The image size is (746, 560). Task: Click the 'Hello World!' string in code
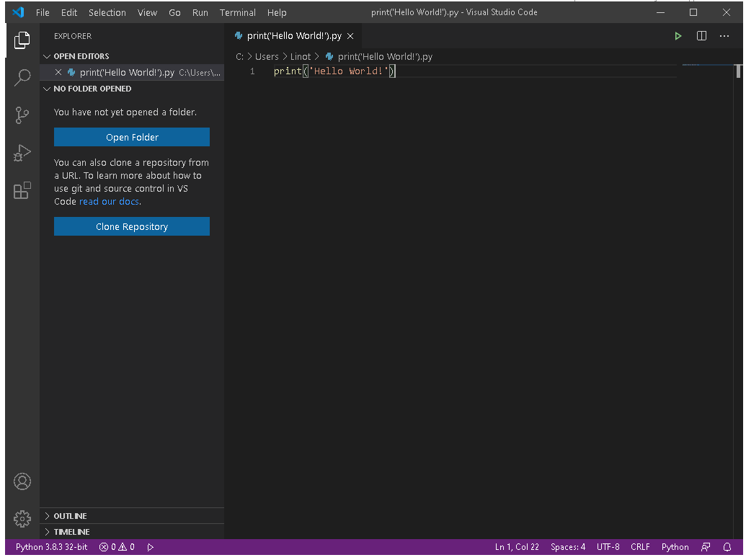point(349,71)
